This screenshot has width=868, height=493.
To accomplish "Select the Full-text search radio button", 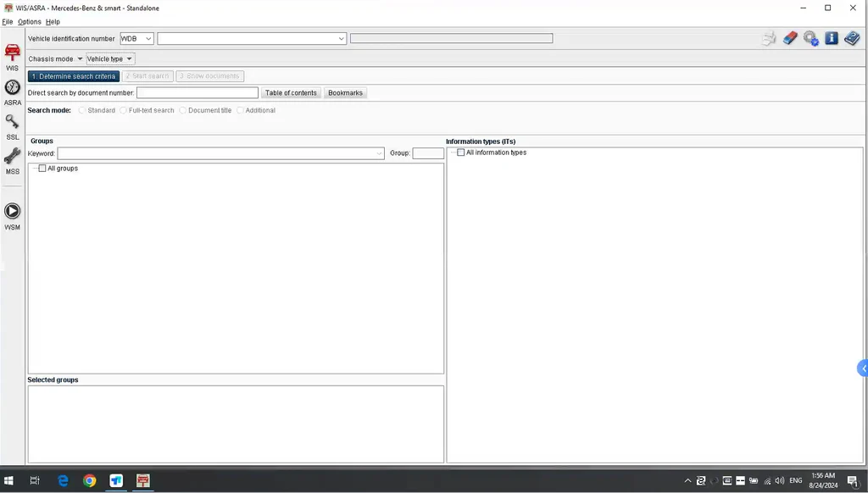I will (x=124, y=110).
